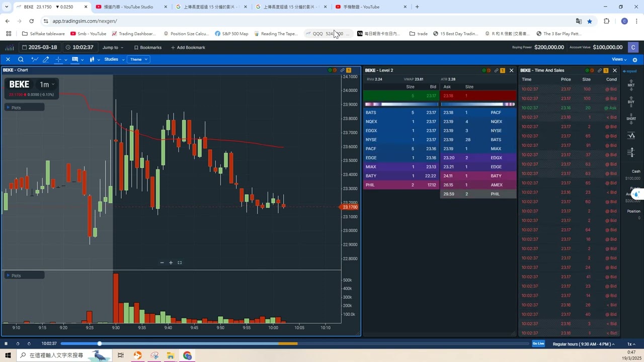644x362 pixels.
Task: Open the Regular hours session dropdown
Action: point(584,344)
